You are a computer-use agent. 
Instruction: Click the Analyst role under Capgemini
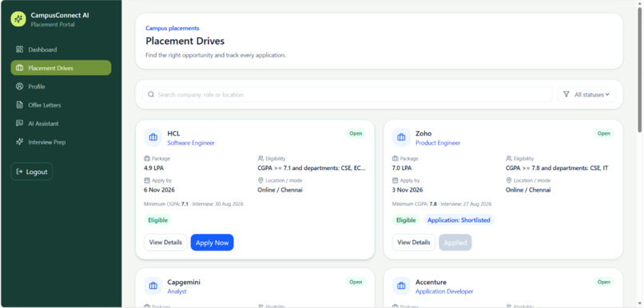coord(177,291)
